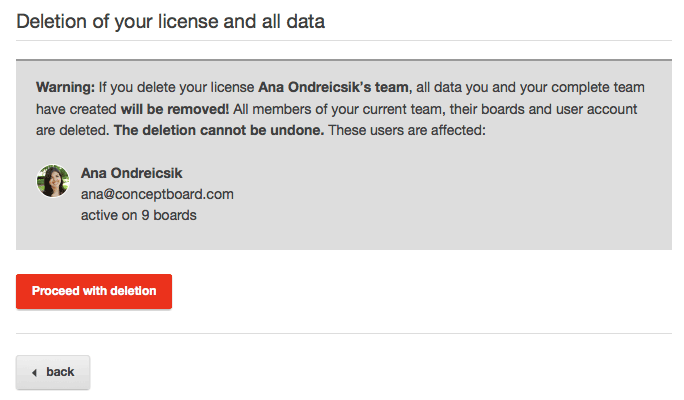Click Ana Ondreicsik's profile photo
Screen dimensions: 684x400
coord(53,181)
